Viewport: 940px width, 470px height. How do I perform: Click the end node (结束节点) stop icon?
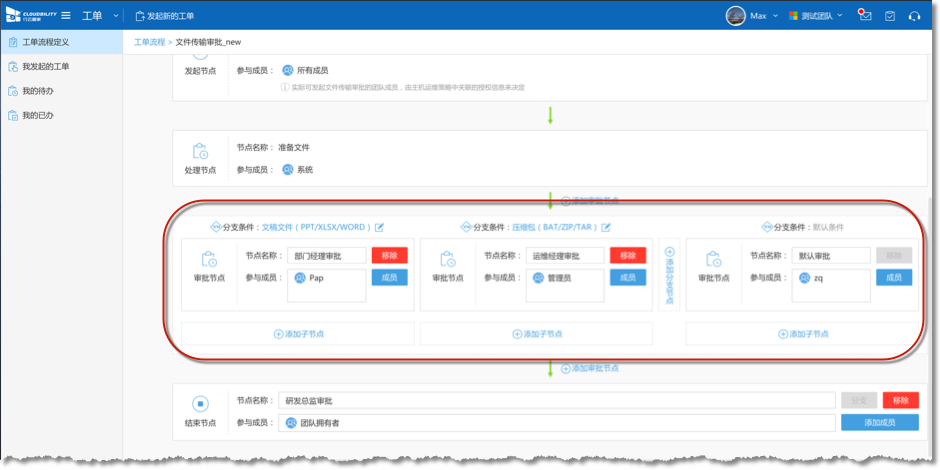201,404
